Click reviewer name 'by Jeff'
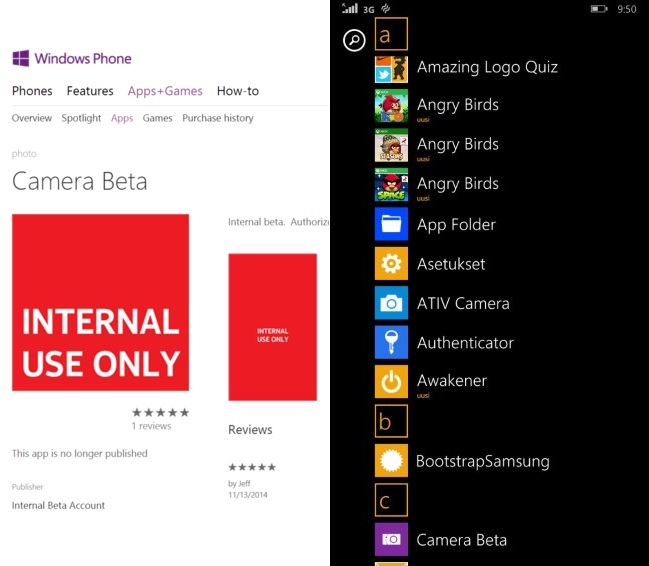 click(239, 483)
